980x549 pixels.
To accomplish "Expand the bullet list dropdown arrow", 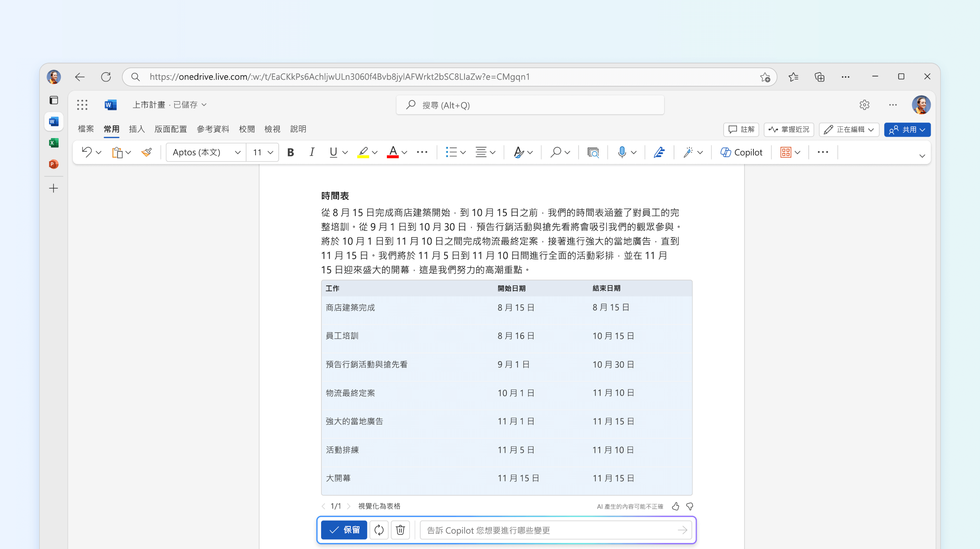I will pos(463,153).
